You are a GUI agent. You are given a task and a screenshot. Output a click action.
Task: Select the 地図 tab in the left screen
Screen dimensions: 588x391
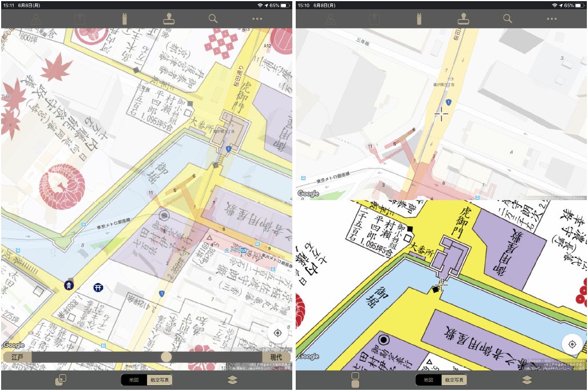coord(134,380)
